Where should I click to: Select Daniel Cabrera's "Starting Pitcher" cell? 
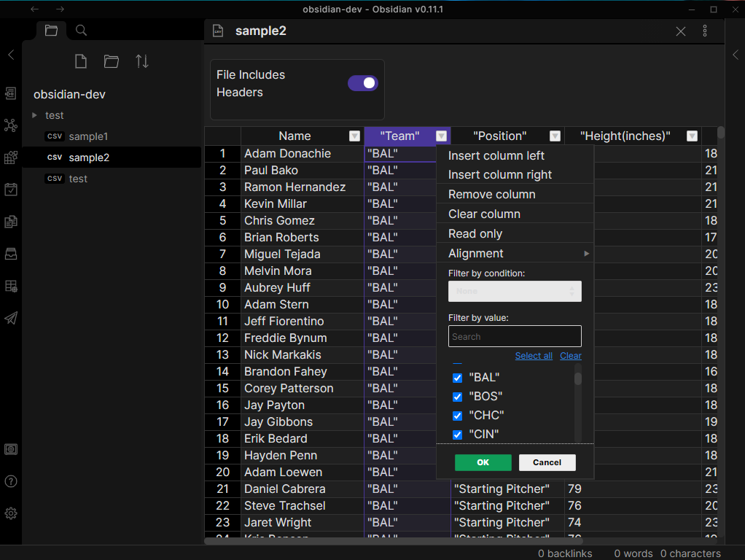(x=507, y=489)
